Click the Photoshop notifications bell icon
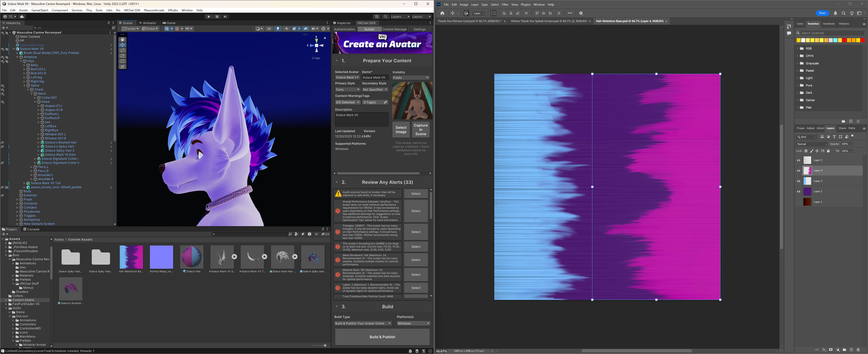868x354 pixels. (835, 13)
